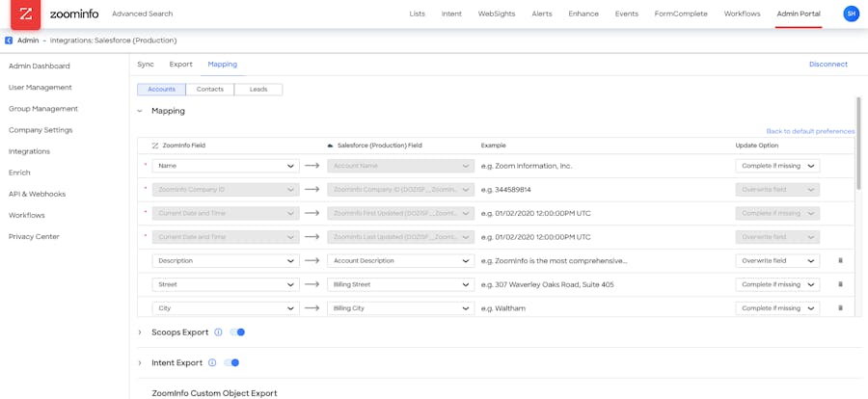868x399 pixels.
Task: Delete the Street mapping row
Action: 840,284
